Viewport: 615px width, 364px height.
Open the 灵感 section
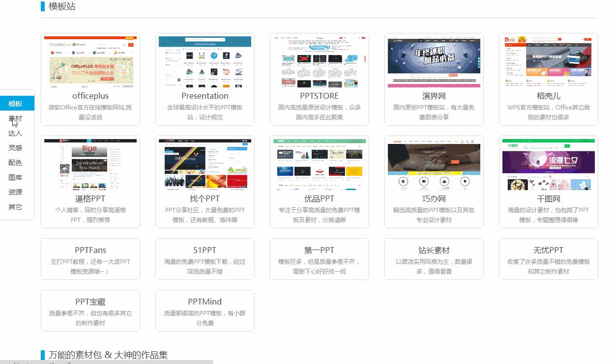point(15,148)
